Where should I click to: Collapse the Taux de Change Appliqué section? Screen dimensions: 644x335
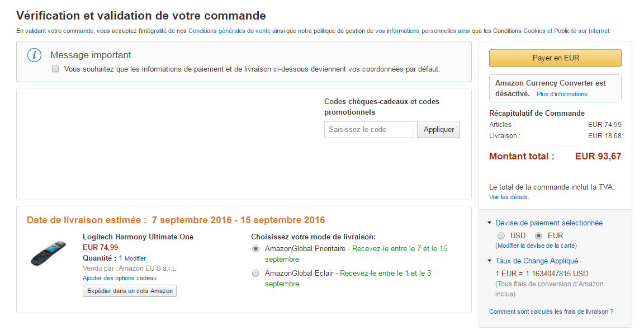tap(490, 261)
